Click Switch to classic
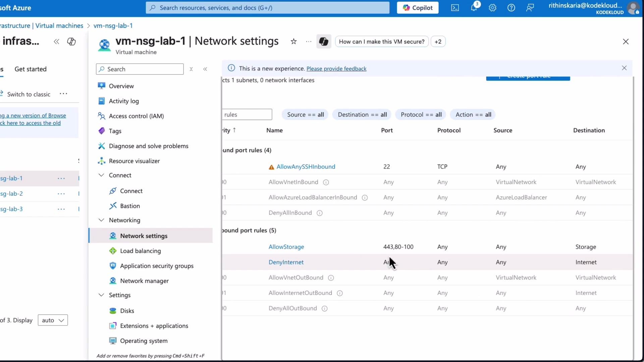This screenshot has width=644, height=362. pyautogui.click(x=29, y=95)
